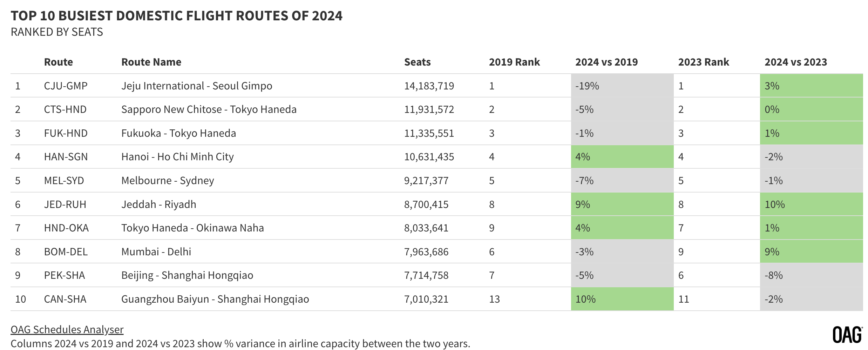This screenshot has width=868, height=350.
Task: Select the 2023 Rank column header
Action: pyautogui.click(x=704, y=62)
